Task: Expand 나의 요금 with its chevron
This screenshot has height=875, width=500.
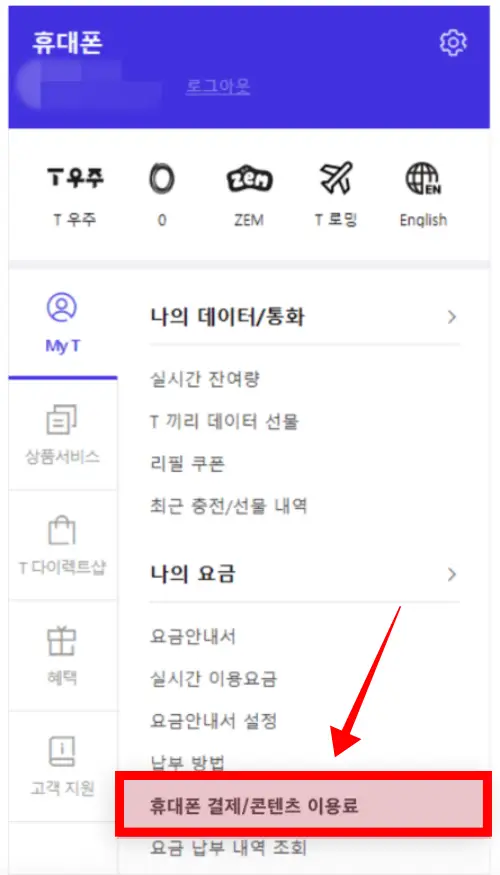Action: 451,574
